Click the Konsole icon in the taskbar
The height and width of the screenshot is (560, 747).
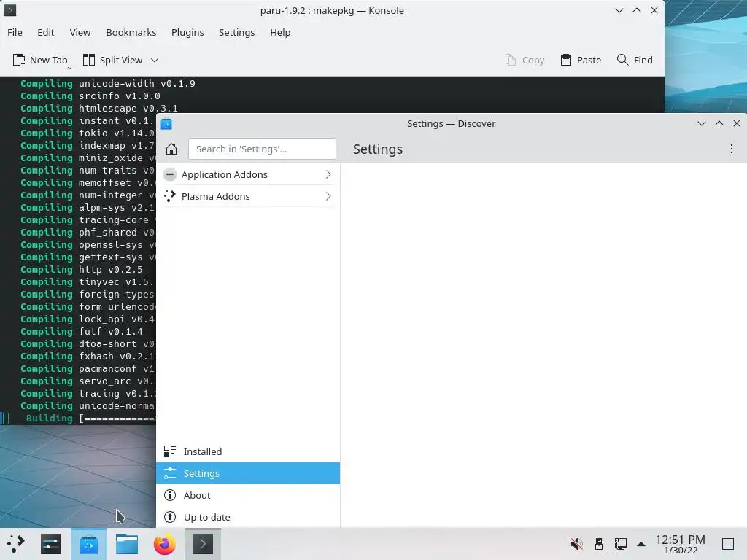click(x=203, y=544)
